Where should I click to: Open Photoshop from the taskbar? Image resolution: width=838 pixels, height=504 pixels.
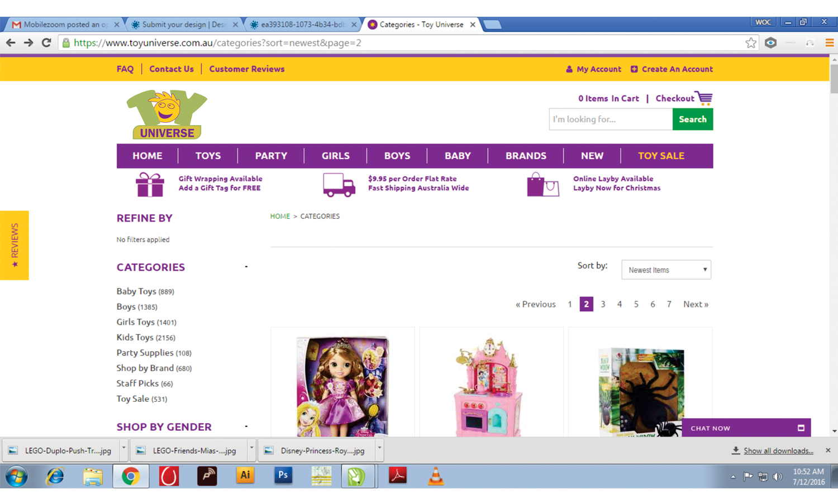[283, 476]
